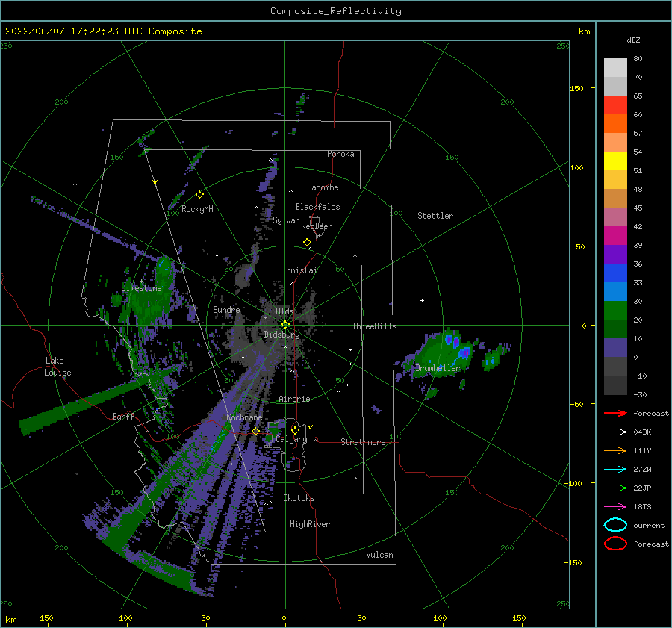Click the Didsbury label
The image size is (672, 628).
(282, 335)
